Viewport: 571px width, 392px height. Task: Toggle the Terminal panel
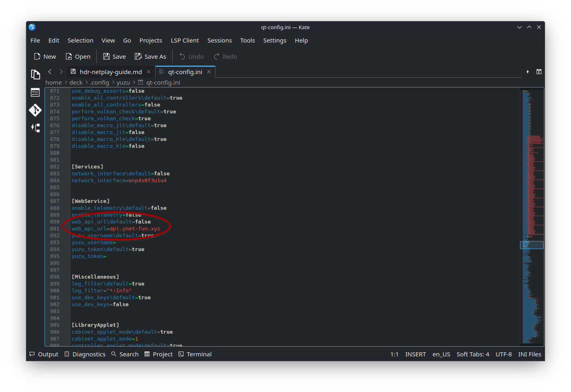195,354
